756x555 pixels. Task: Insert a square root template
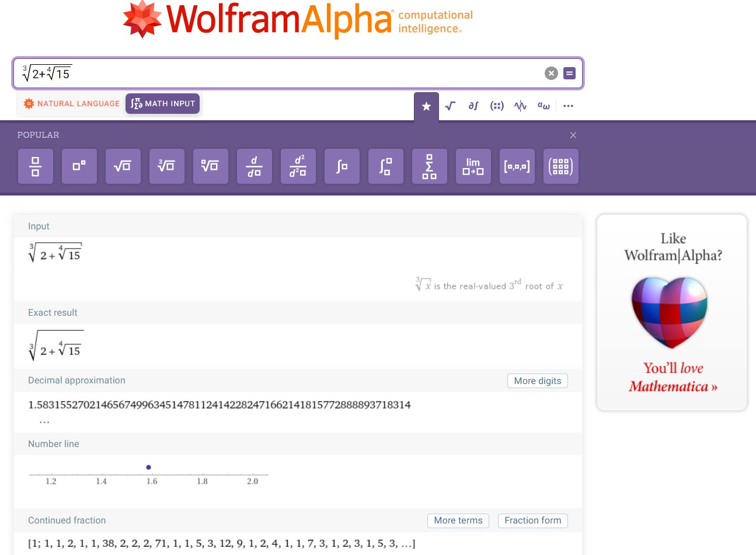[123, 166]
